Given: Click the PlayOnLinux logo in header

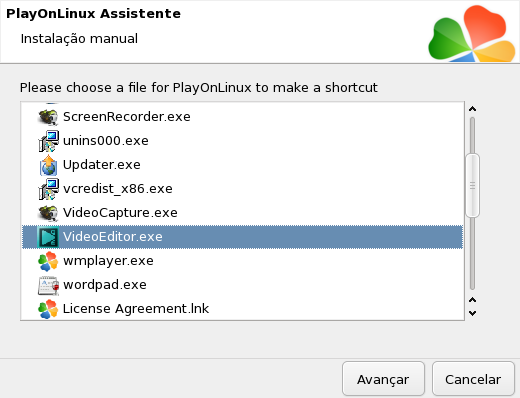Looking at the screenshot, I should [472, 34].
